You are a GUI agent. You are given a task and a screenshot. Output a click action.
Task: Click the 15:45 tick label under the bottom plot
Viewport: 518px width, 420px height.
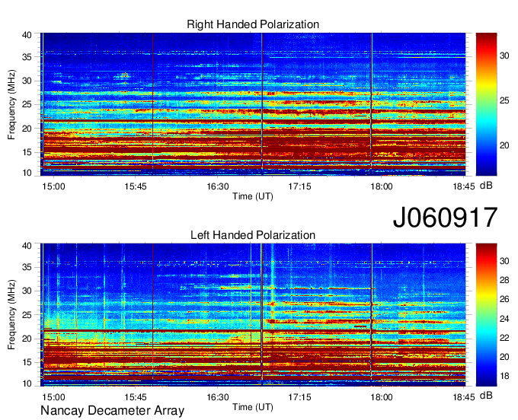[136, 397]
